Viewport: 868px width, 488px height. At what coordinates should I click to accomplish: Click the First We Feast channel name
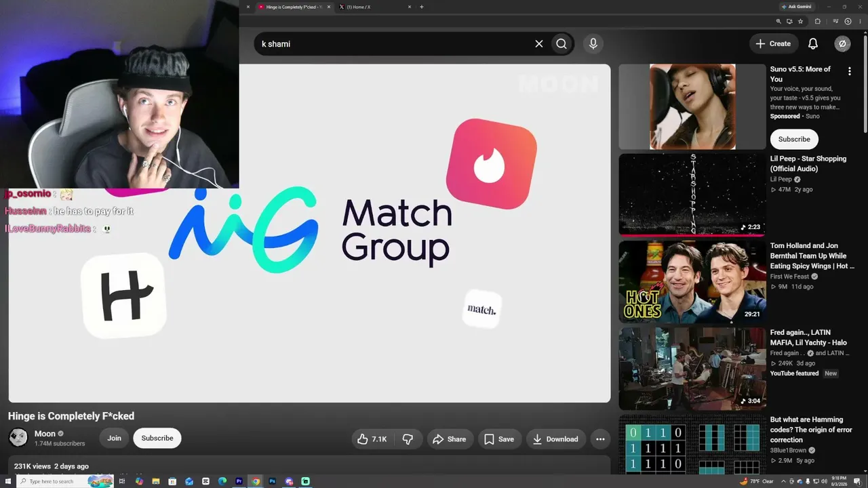(x=789, y=277)
